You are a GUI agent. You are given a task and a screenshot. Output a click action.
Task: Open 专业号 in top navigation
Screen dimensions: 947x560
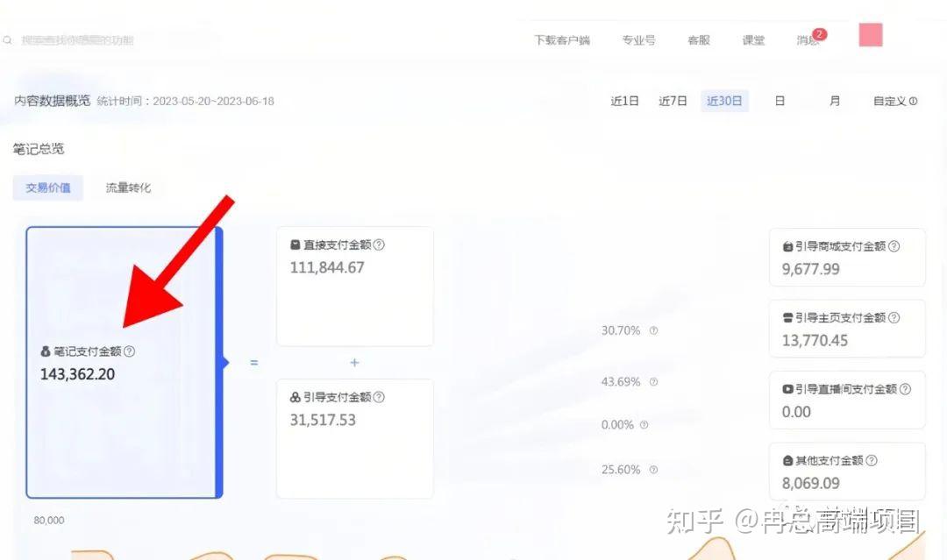(638, 40)
